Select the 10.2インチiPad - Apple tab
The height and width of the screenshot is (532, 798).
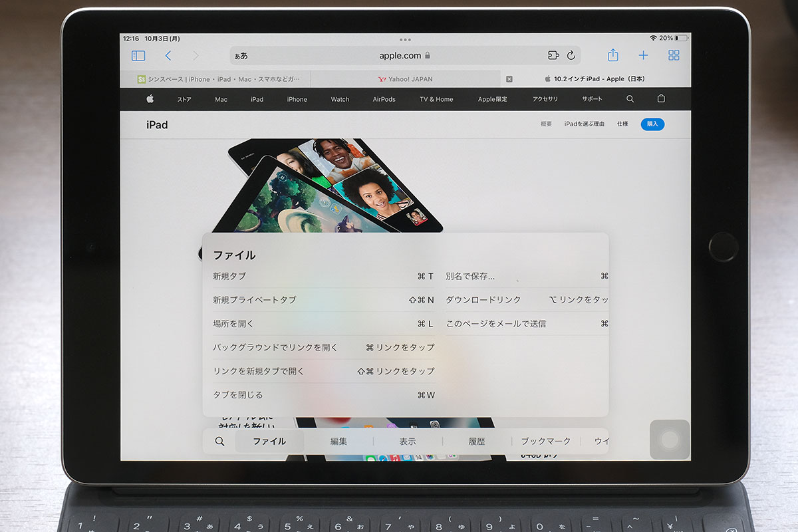595,79
